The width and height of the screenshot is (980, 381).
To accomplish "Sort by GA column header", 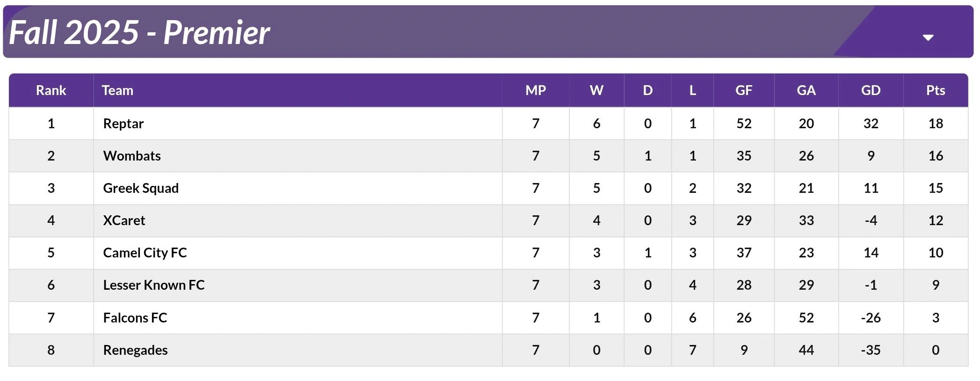I will click(x=806, y=90).
